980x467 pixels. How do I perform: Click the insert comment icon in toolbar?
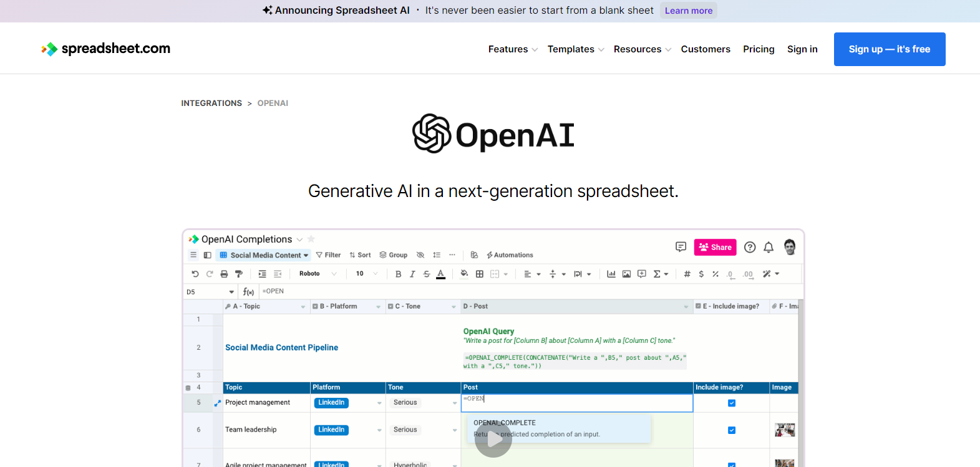point(641,274)
